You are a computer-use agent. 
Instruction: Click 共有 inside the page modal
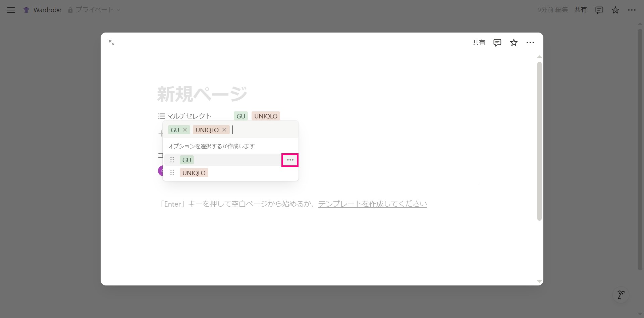click(479, 43)
